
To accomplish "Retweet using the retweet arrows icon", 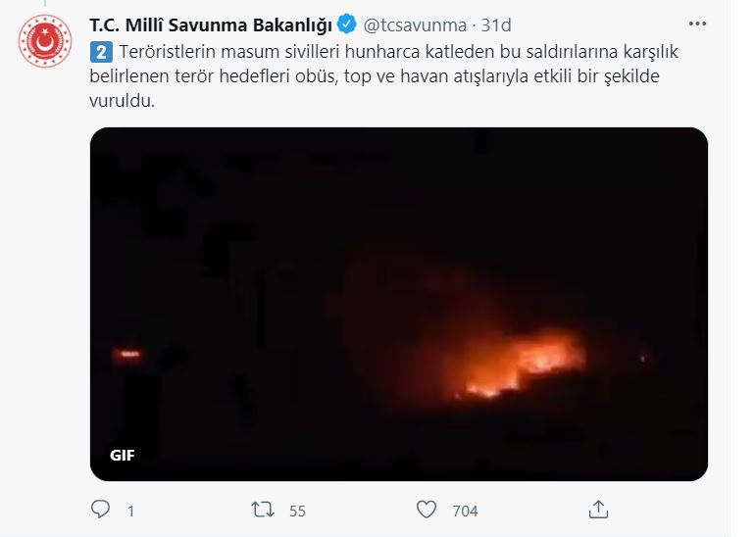I will (x=263, y=509).
